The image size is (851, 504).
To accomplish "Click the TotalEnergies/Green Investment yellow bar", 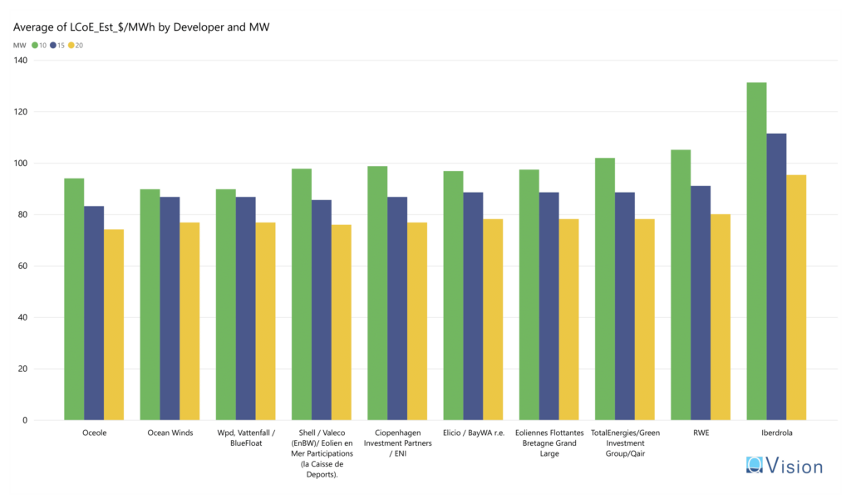I will click(644, 320).
